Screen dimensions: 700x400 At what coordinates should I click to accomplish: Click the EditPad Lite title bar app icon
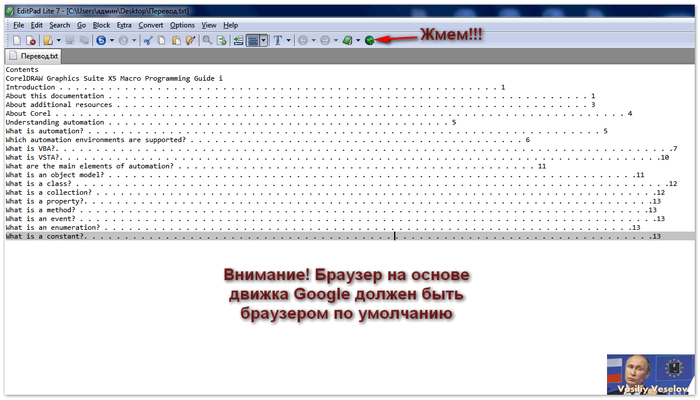(x=10, y=11)
